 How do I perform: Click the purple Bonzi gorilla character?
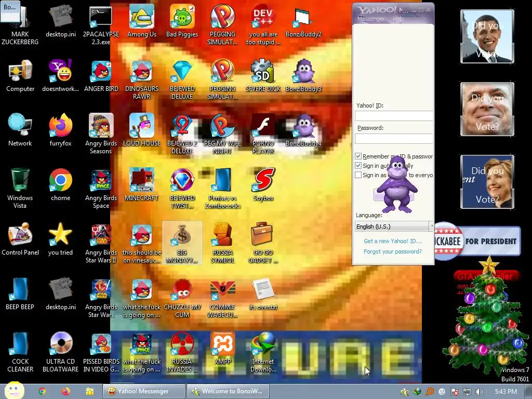(x=396, y=185)
